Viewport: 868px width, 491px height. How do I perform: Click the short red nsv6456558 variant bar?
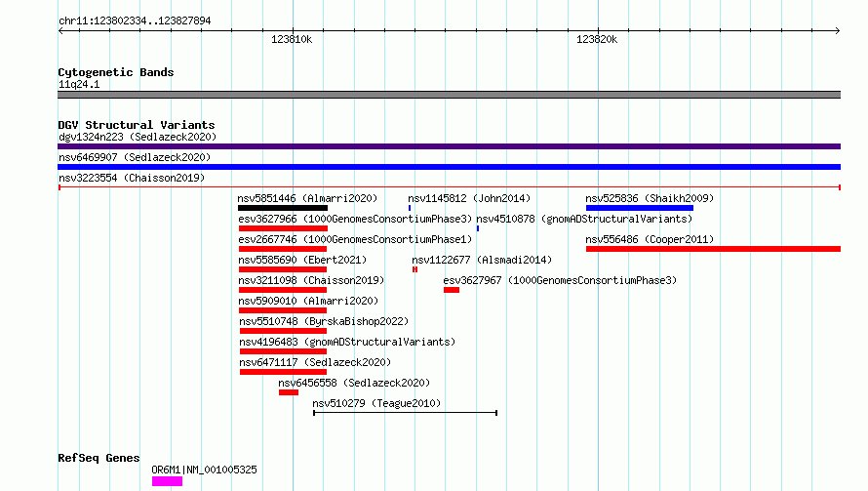point(289,392)
